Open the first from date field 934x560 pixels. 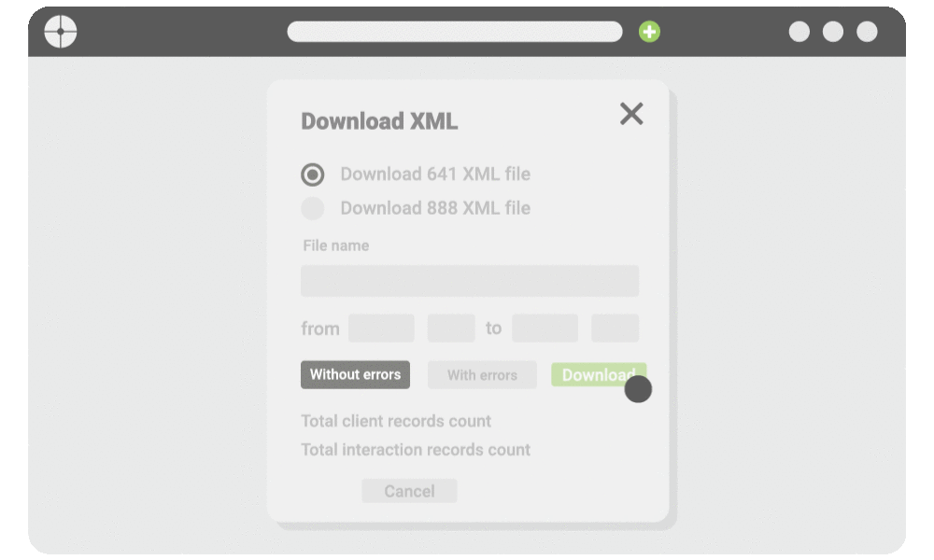(x=381, y=329)
